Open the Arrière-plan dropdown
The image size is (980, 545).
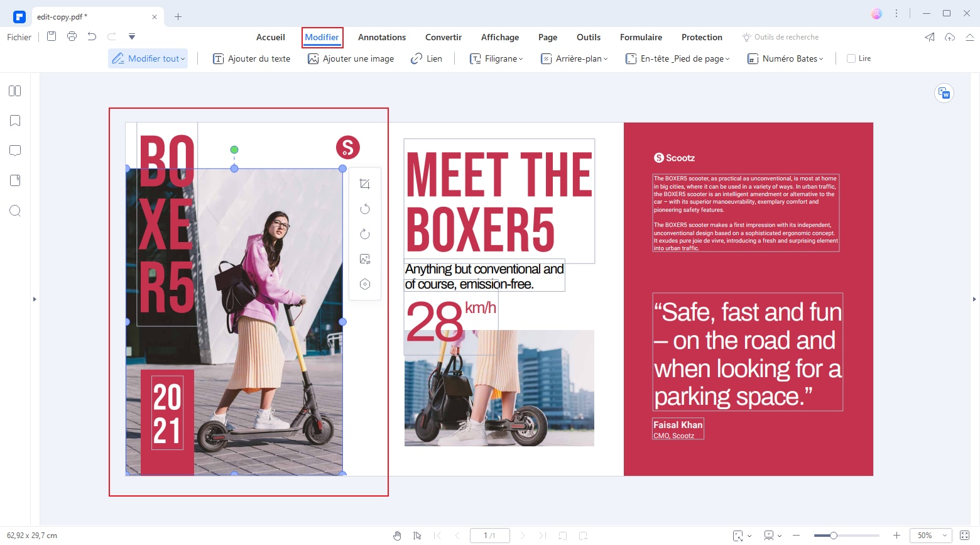pos(574,58)
